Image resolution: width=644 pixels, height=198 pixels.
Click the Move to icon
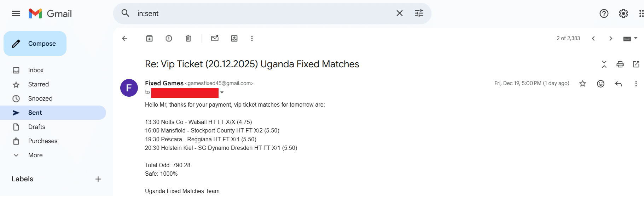pyautogui.click(x=234, y=38)
